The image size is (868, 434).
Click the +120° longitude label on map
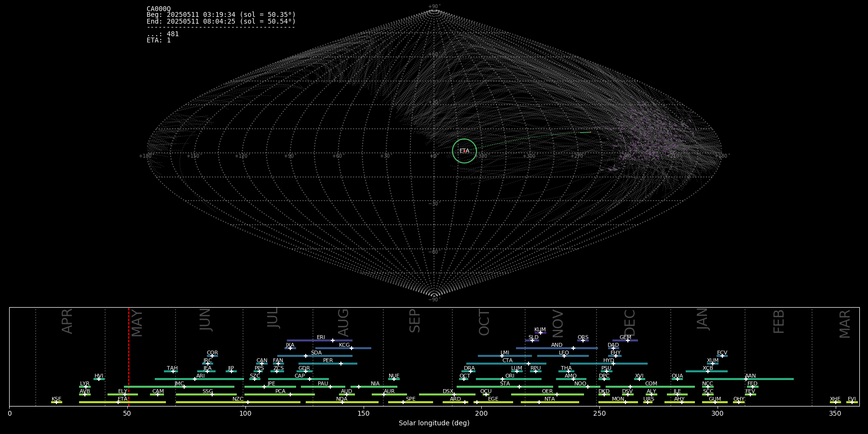click(x=241, y=156)
